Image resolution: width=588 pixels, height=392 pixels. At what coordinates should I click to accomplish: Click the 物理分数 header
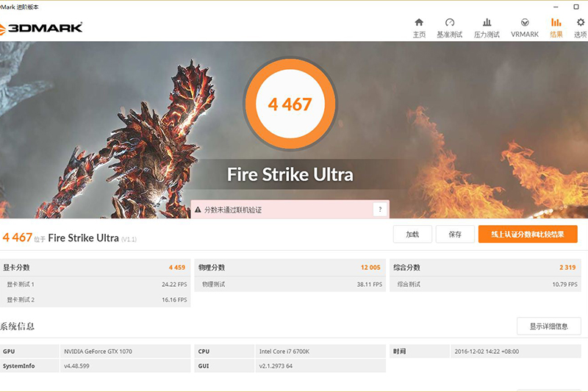(x=212, y=268)
